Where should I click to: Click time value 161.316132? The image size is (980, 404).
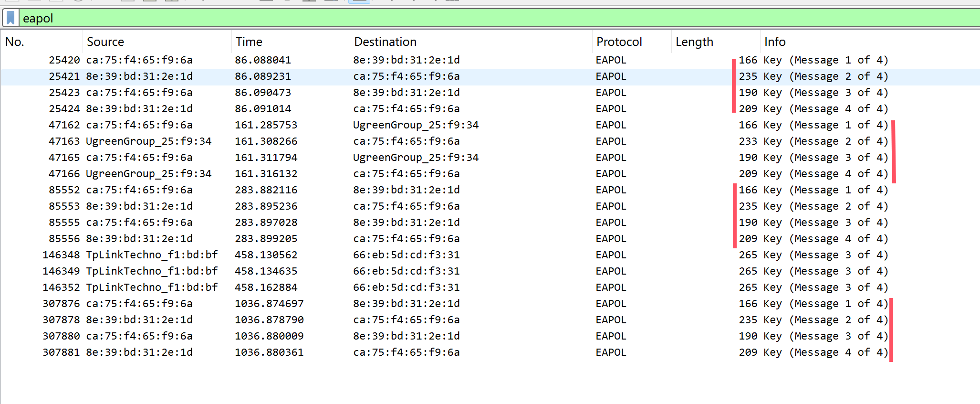266,174
